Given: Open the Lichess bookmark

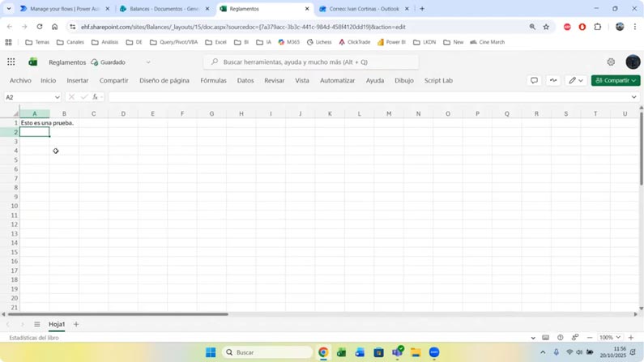Looking at the screenshot, I should (x=319, y=42).
